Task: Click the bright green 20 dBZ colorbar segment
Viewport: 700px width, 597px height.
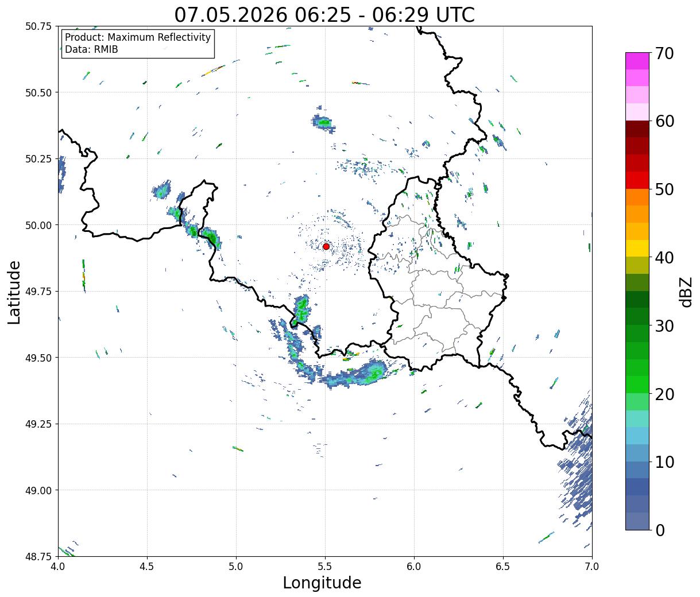Action: [x=637, y=385]
